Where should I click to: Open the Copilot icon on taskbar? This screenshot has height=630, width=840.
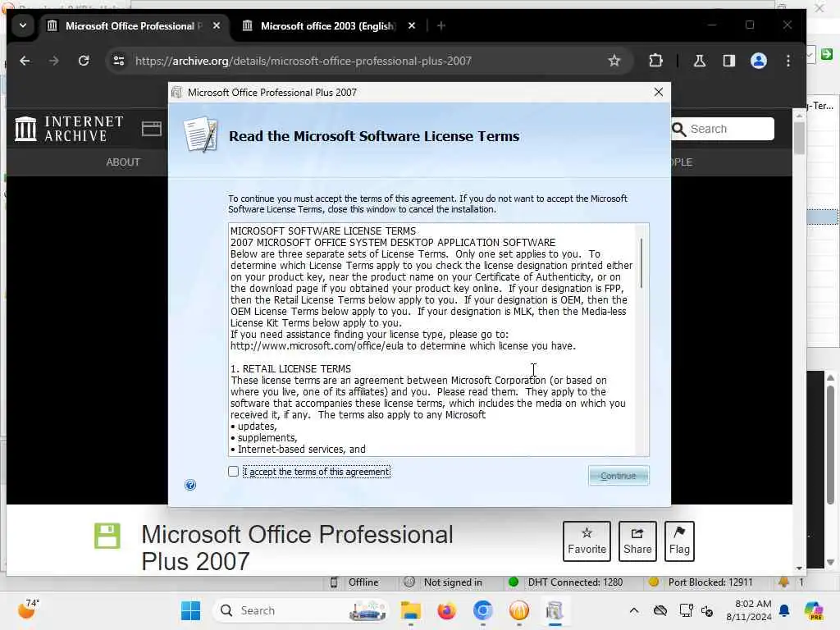(814, 610)
